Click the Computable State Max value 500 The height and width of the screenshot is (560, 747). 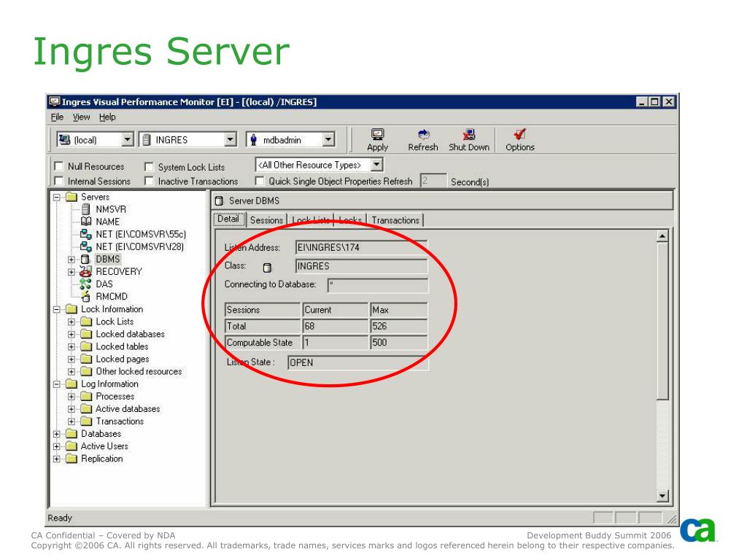[x=399, y=343]
